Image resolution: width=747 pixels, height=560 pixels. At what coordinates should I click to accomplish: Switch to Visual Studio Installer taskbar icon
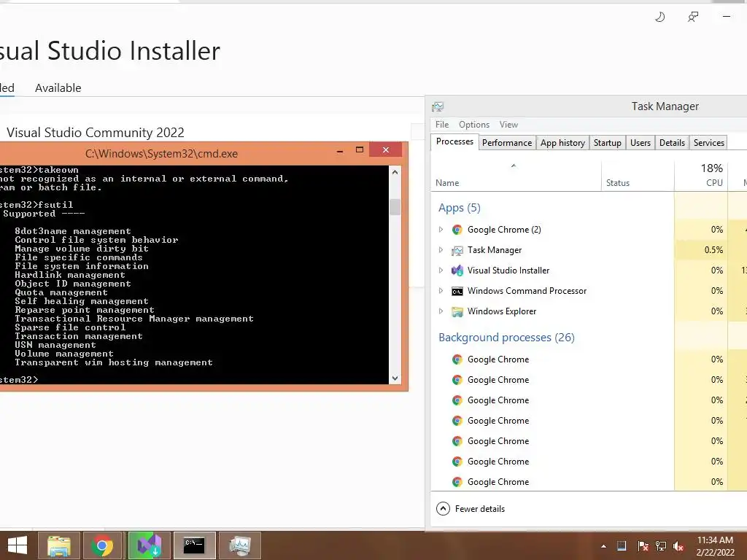click(x=149, y=545)
